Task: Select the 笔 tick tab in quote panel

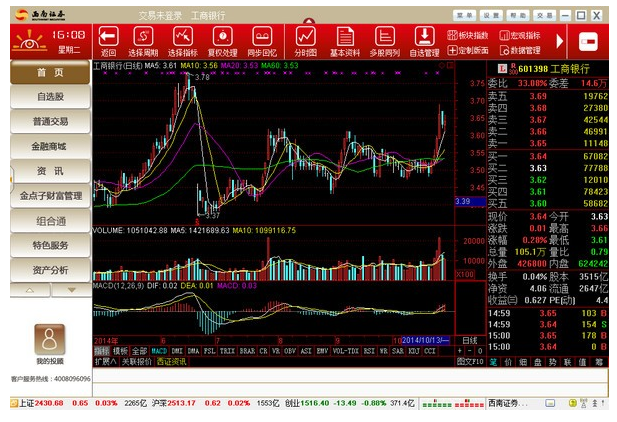Action: pos(493,362)
